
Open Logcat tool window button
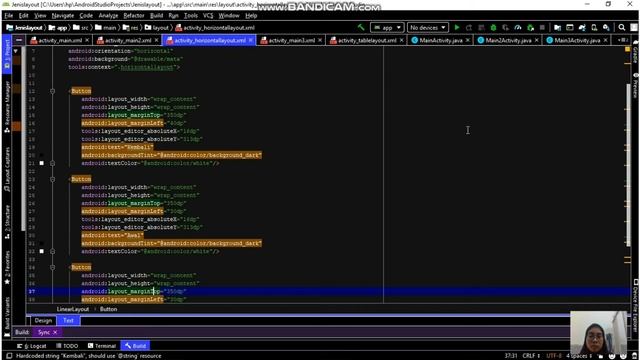tap(33, 346)
